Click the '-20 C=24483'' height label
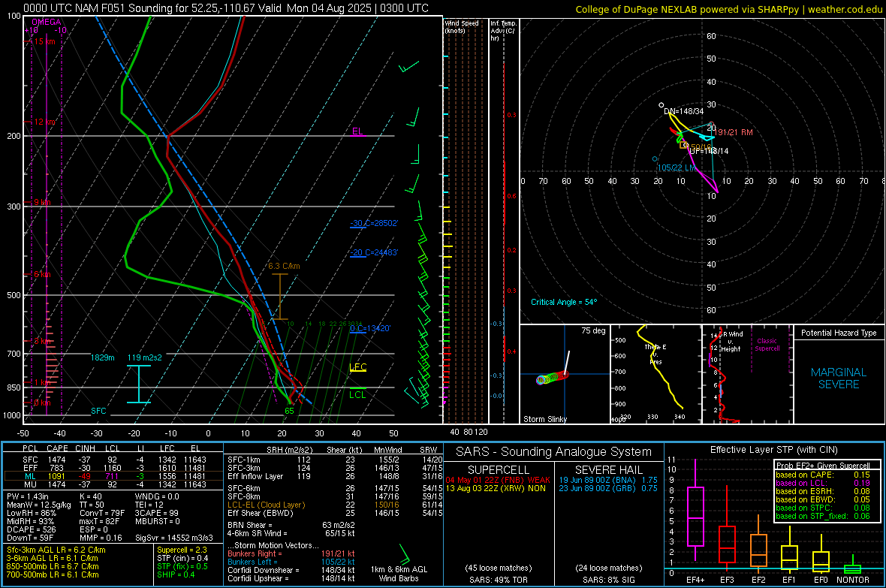 click(x=374, y=253)
